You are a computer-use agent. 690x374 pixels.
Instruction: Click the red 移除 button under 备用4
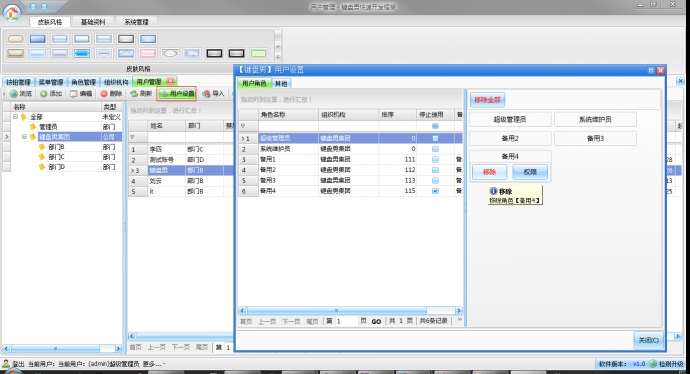coord(489,172)
